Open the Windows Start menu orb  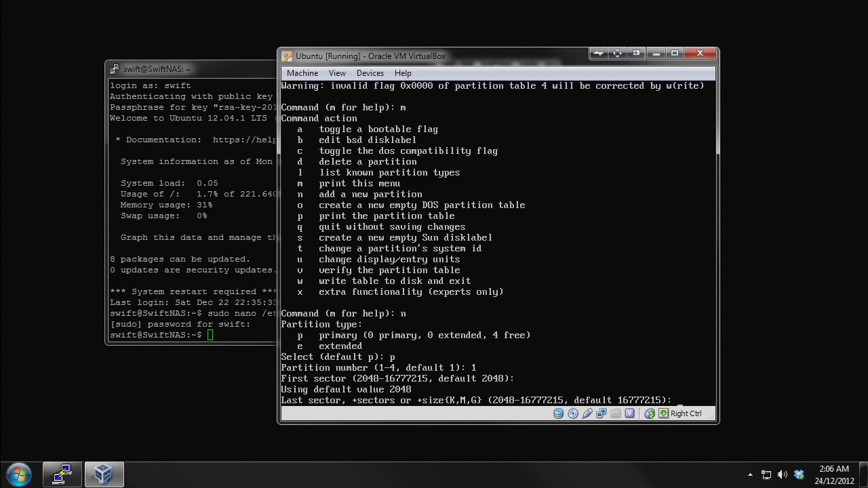pyautogui.click(x=18, y=474)
